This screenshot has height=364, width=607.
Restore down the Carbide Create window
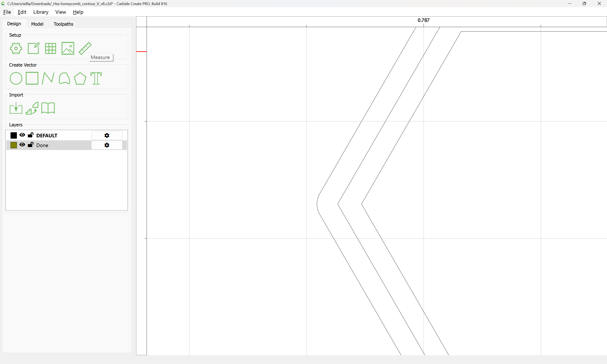click(x=584, y=4)
